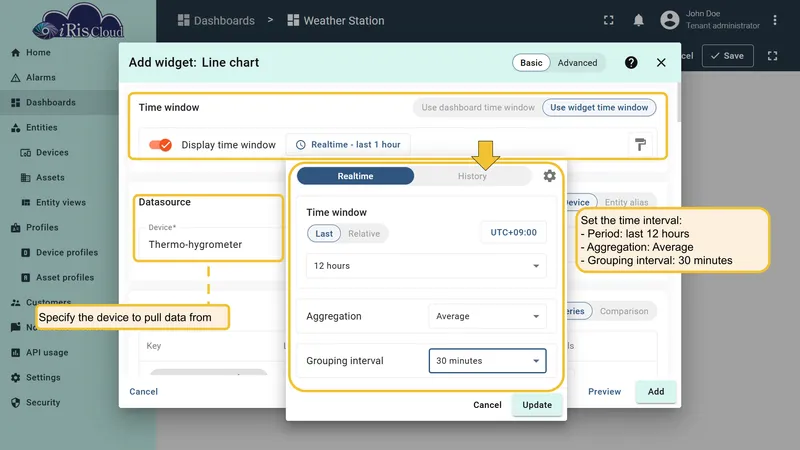Screen dimensions: 800x450
Task: Expand the 12 hours period dropdown
Action: (x=426, y=266)
